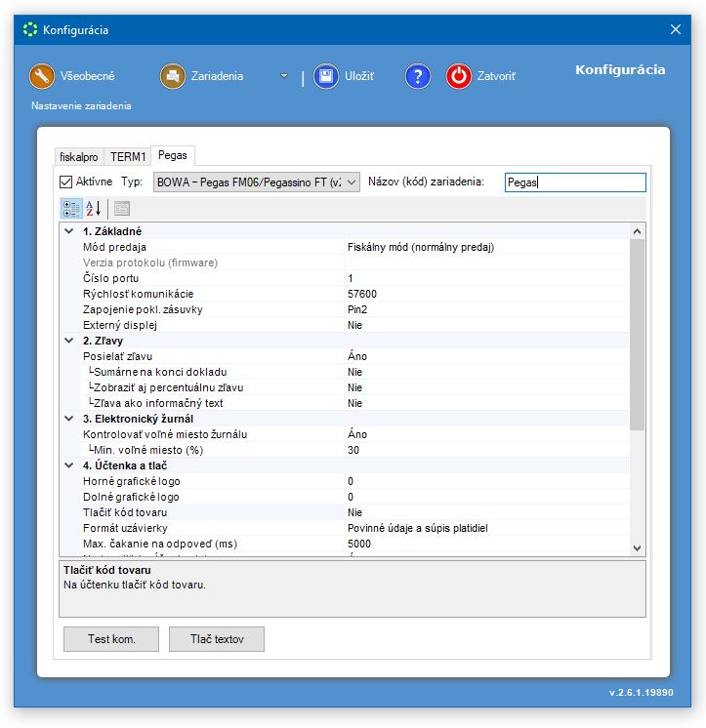Screen dimensions: 706x728
Task: Click the red Zatvoriť power icon
Action: click(x=459, y=76)
